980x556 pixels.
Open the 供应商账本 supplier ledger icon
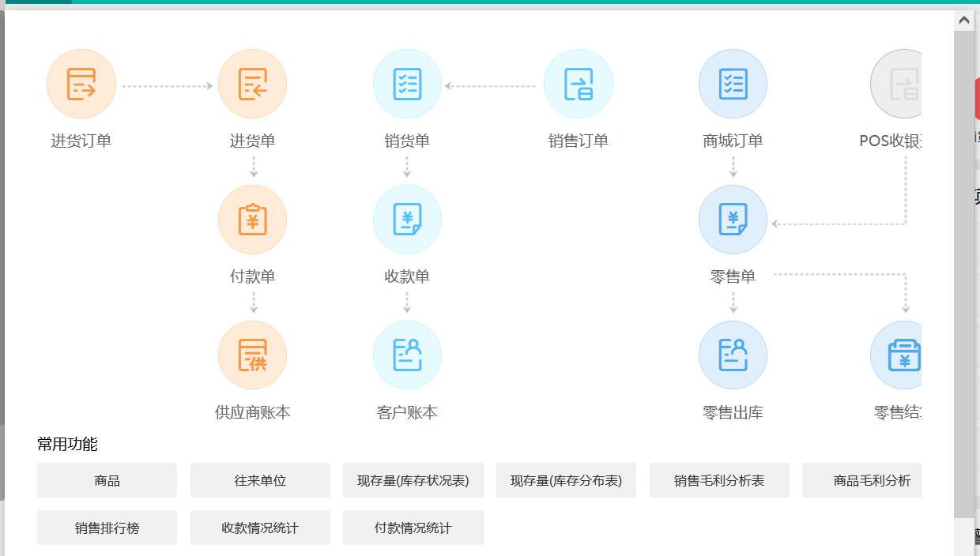pos(252,355)
